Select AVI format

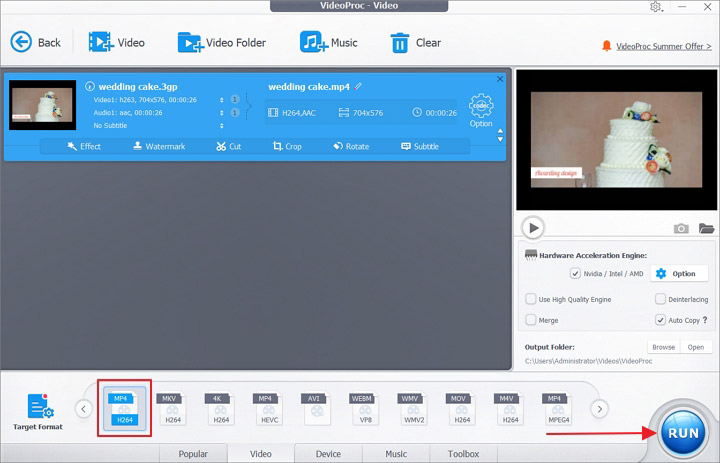[317, 408]
